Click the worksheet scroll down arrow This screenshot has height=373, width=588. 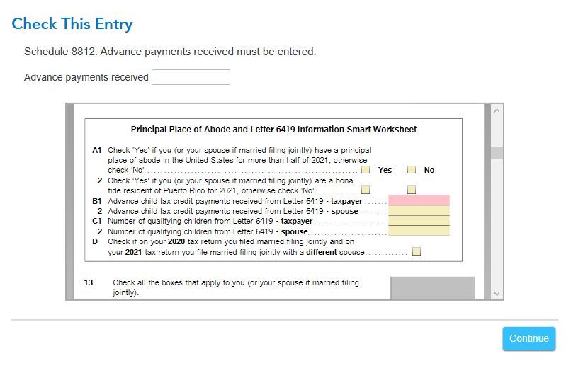pyautogui.click(x=497, y=294)
